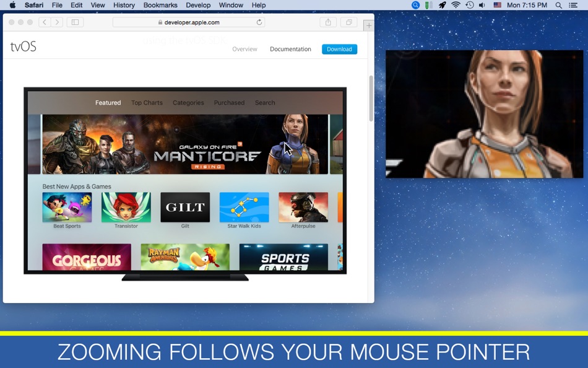Viewport: 588px width, 368px height.
Task: Open the volume control in menu bar
Action: (x=482, y=5)
